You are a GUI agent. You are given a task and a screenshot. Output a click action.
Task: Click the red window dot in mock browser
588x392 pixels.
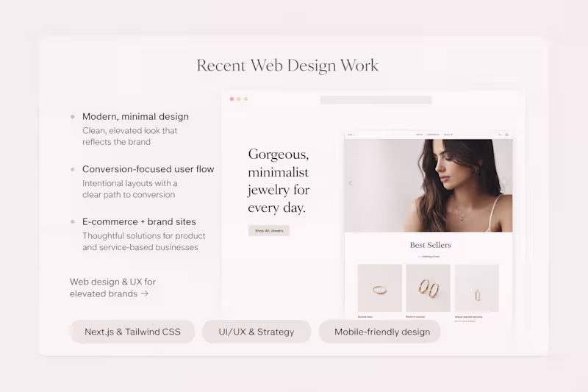[x=232, y=99]
